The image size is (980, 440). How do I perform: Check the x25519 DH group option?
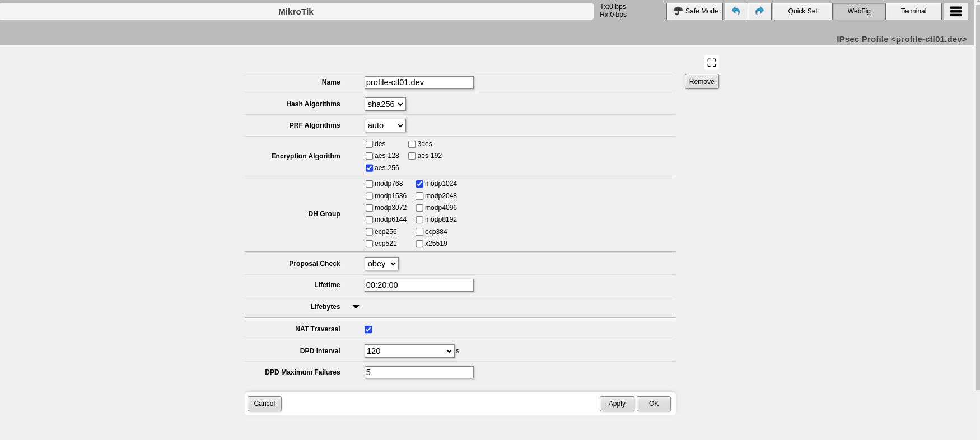click(x=419, y=244)
